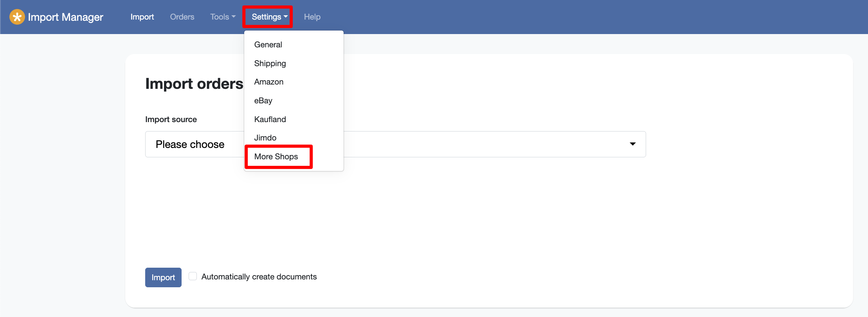Select General from the Settings menu

coord(268,45)
